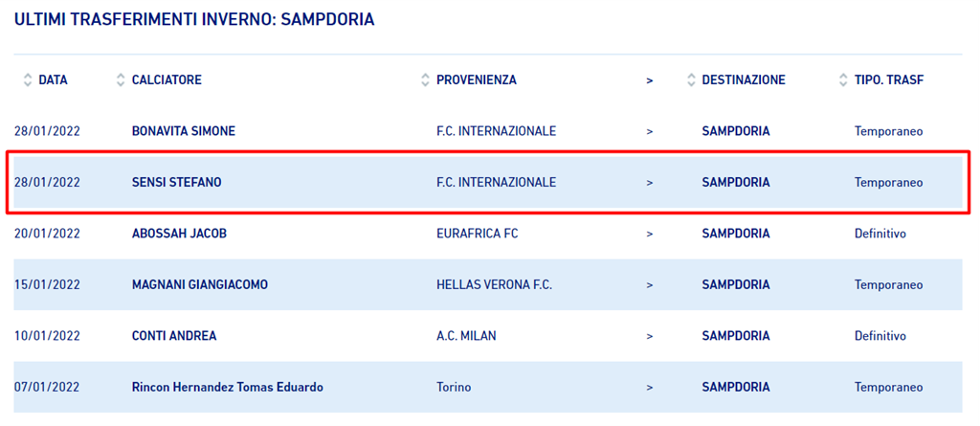The height and width of the screenshot is (426, 980).
Task: Click HELLAS VERONA F.C. origin club
Action: click(494, 284)
